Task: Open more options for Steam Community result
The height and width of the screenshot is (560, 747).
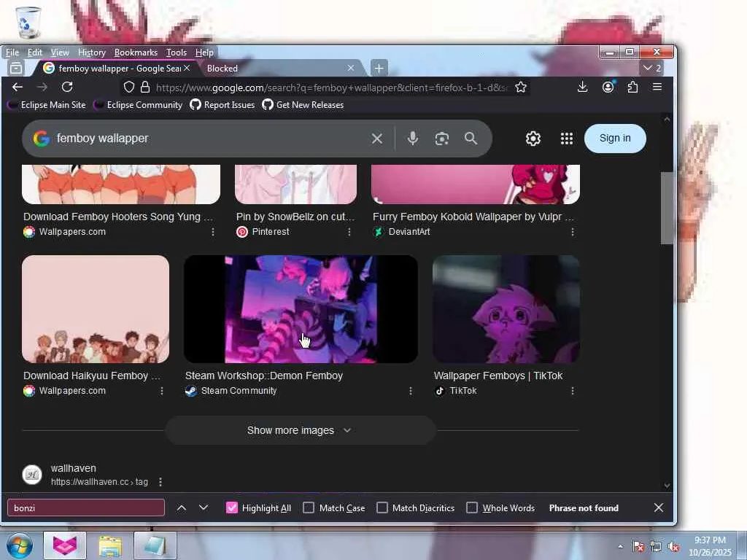Action: point(410,391)
